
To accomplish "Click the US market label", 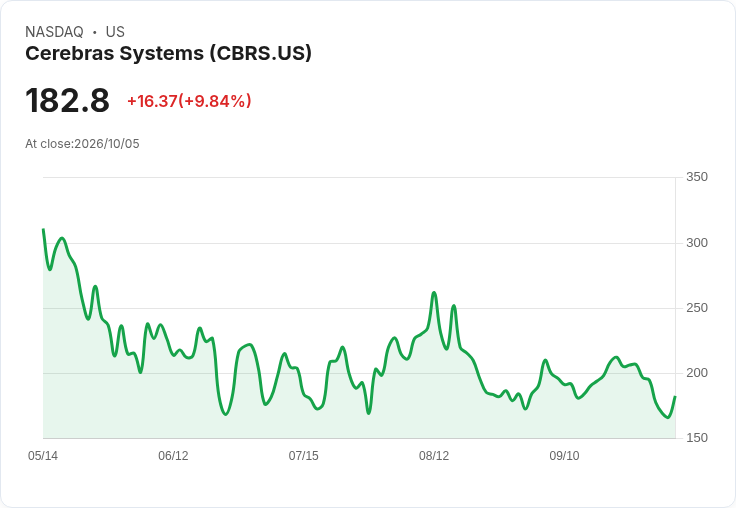I will click(115, 32).
